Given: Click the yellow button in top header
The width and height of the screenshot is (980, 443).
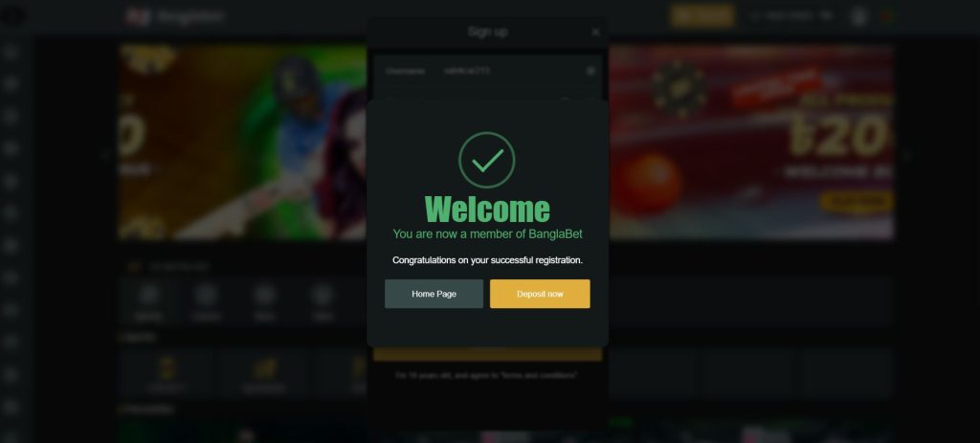Looking at the screenshot, I should pyautogui.click(x=702, y=16).
